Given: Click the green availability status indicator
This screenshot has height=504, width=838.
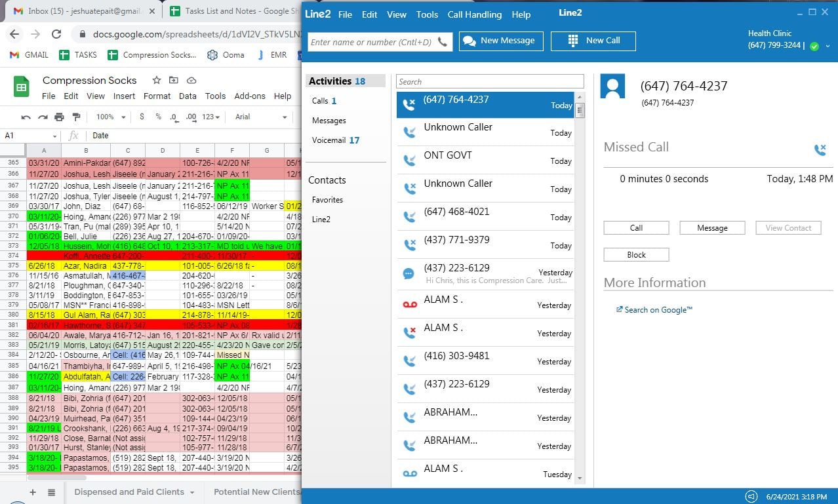Looking at the screenshot, I should (814, 46).
